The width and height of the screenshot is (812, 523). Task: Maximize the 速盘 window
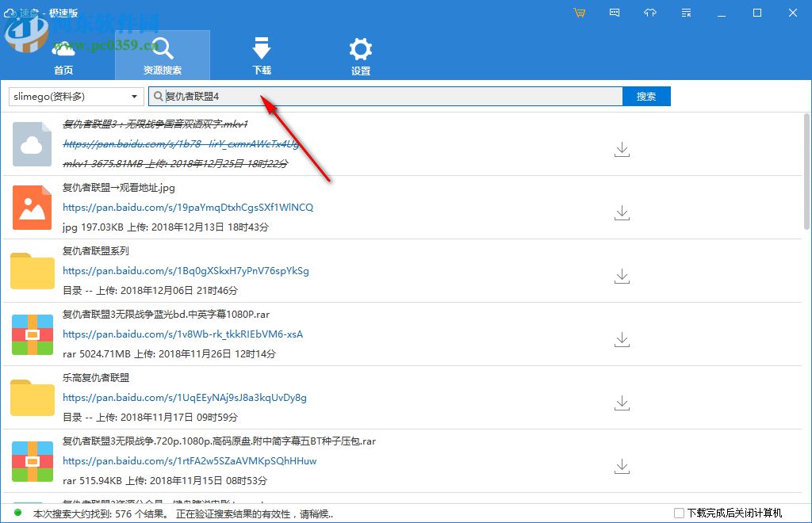pos(757,13)
